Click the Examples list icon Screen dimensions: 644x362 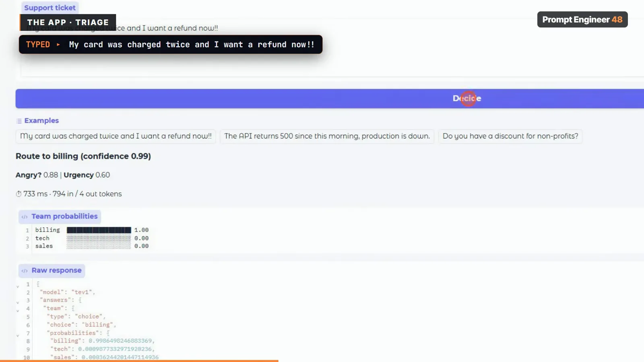coord(19,121)
